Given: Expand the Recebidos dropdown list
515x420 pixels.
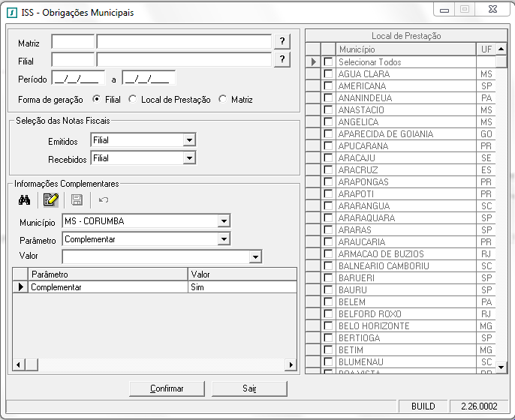Looking at the screenshot, I should [x=189, y=158].
